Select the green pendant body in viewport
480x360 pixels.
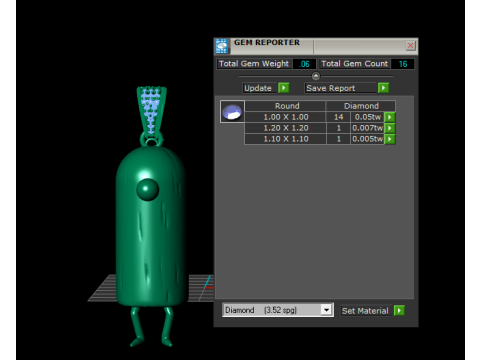click(x=150, y=227)
